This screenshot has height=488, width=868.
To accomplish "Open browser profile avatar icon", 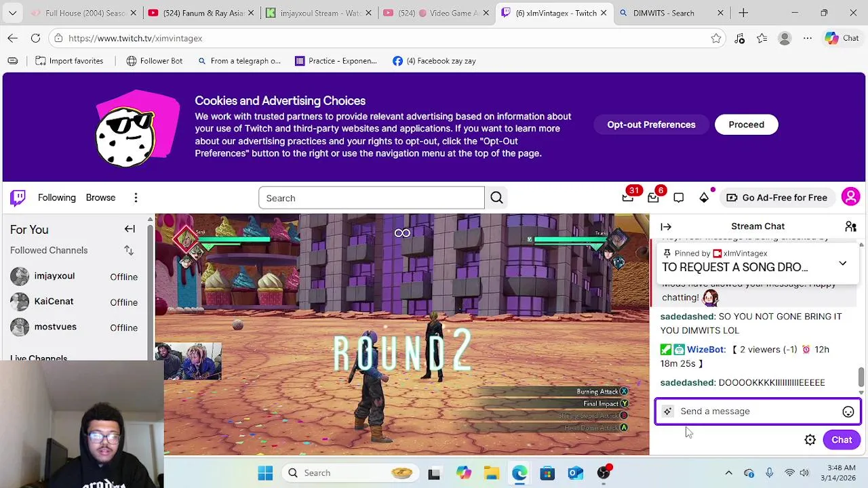I will pos(785,39).
